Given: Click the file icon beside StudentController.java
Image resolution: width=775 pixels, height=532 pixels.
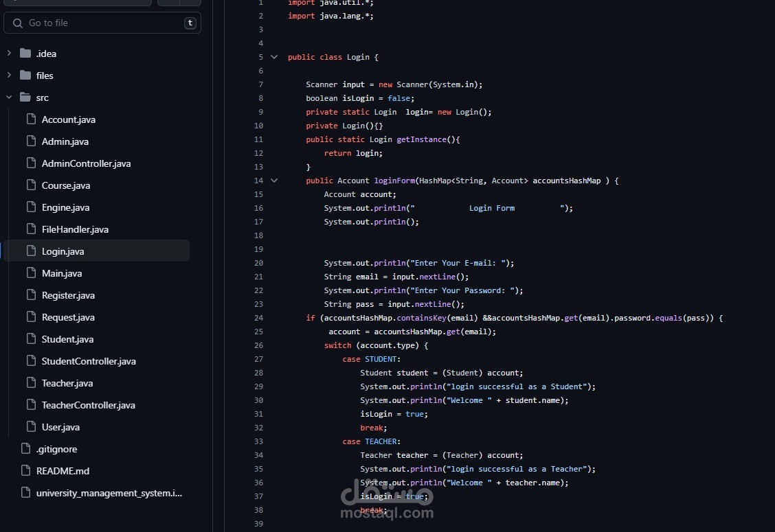Looking at the screenshot, I should tap(31, 360).
